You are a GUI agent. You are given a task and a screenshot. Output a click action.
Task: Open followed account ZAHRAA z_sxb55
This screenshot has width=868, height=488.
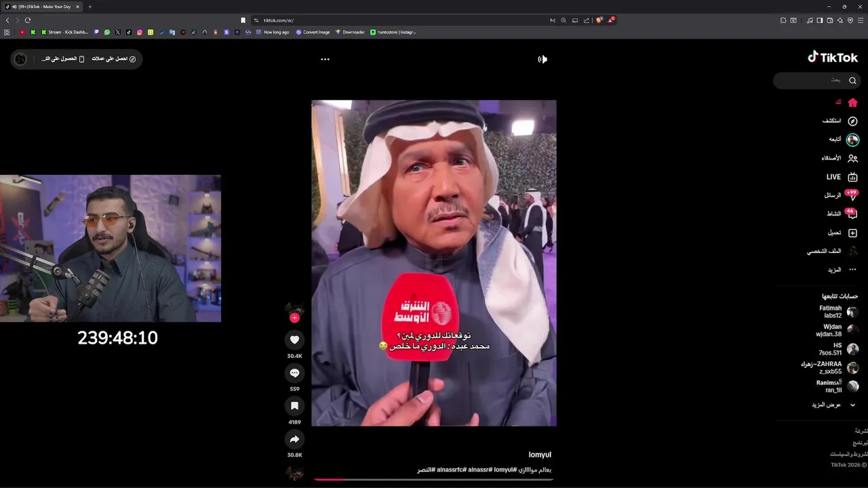(830, 367)
